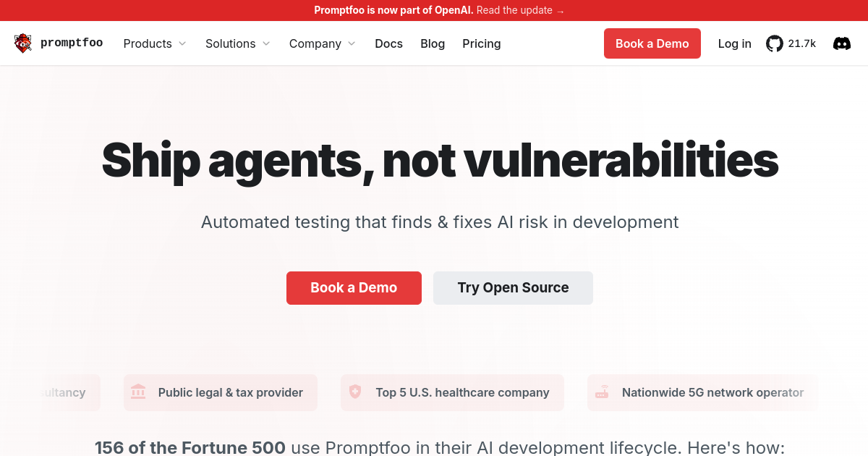Open the Docs page
868x456 pixels.
pos(388,43)
